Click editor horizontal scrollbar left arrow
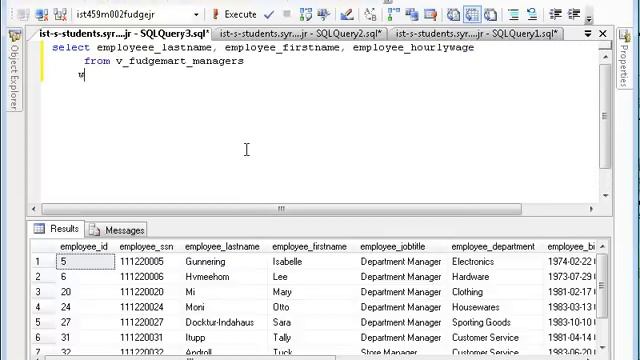Screen dimensions: 640x360 (x=34, y=209)
